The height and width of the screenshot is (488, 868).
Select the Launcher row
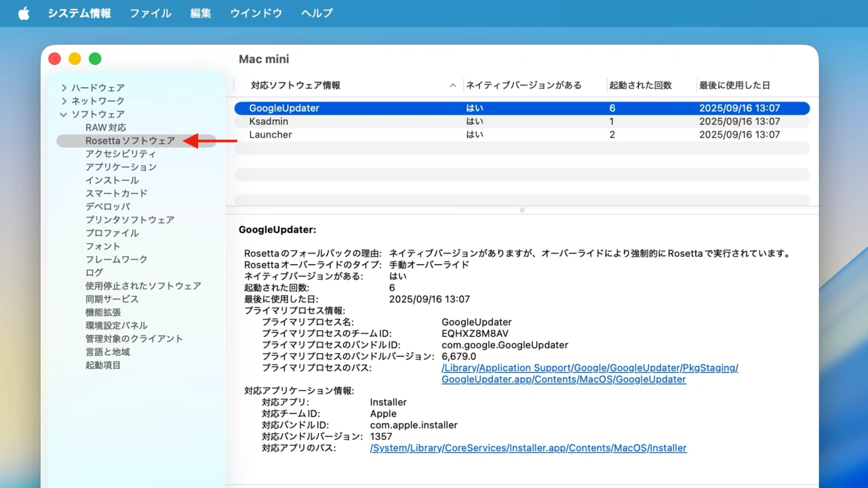pos(271,135)
